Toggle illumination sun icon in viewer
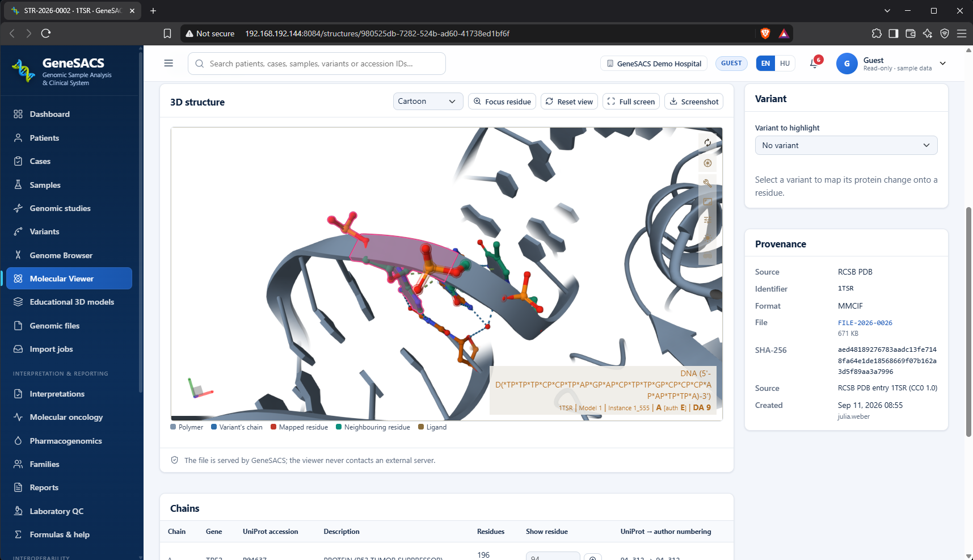 click(707, 238)
